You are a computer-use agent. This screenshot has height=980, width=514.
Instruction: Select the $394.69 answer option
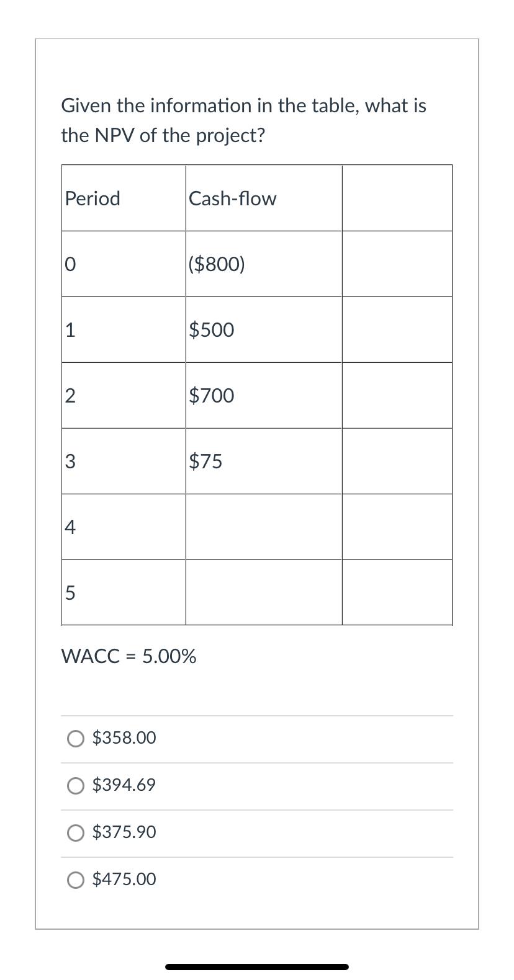click(76, 785)
